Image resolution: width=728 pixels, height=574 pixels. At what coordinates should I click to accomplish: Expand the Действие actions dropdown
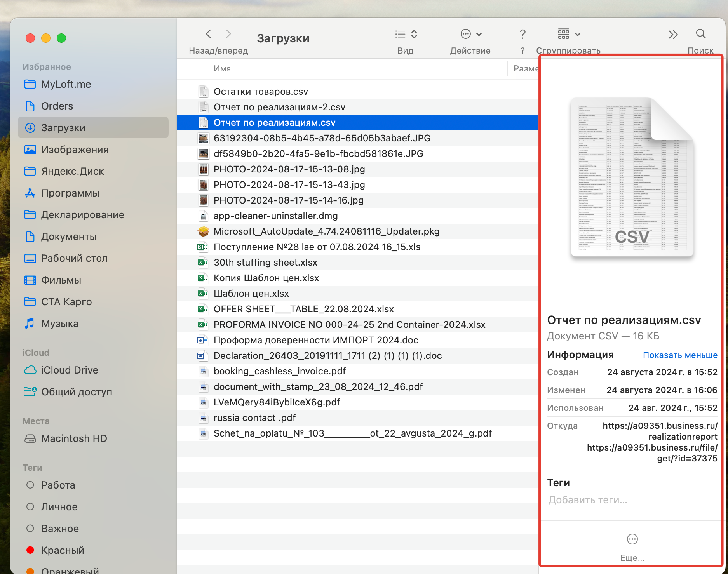pyautogui.click(x=470, y=34)
